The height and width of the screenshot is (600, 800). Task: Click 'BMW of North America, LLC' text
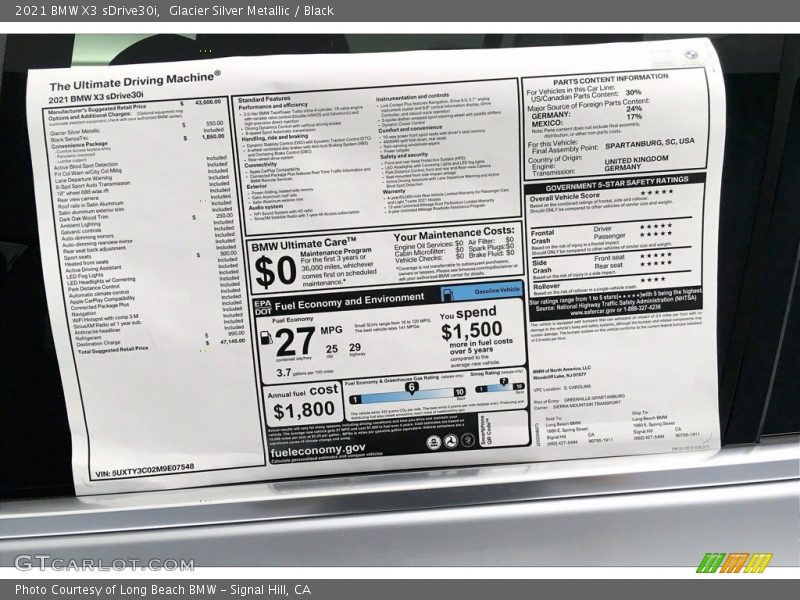click(562, 370)
